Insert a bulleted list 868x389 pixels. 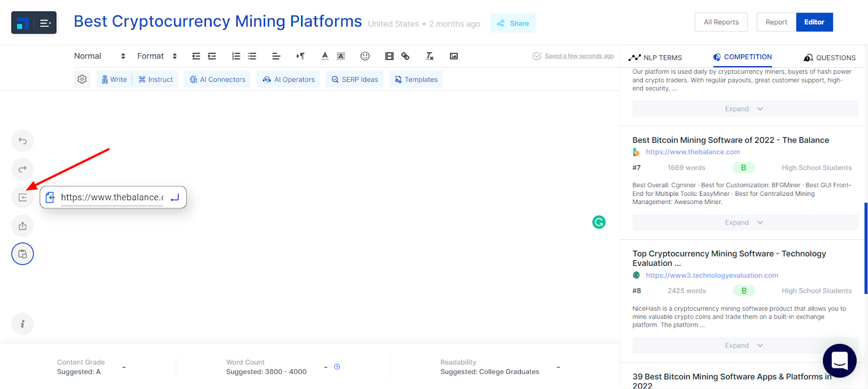pos(252,56)
